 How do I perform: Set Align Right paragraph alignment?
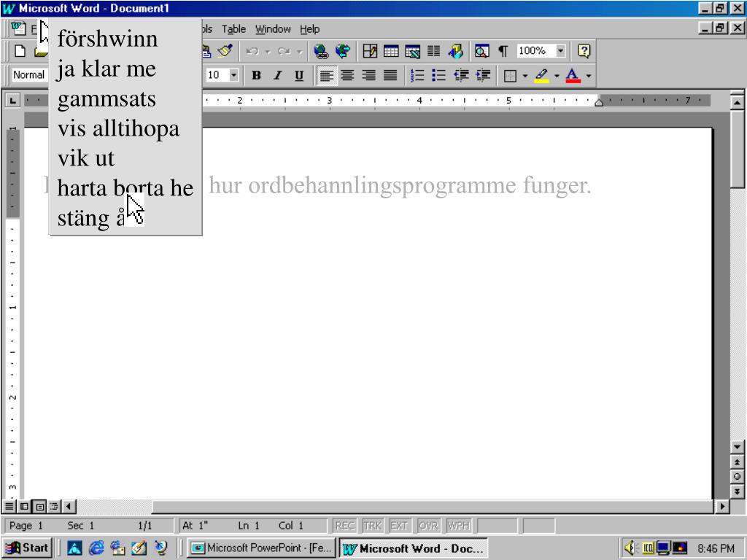tap(369, 75)
